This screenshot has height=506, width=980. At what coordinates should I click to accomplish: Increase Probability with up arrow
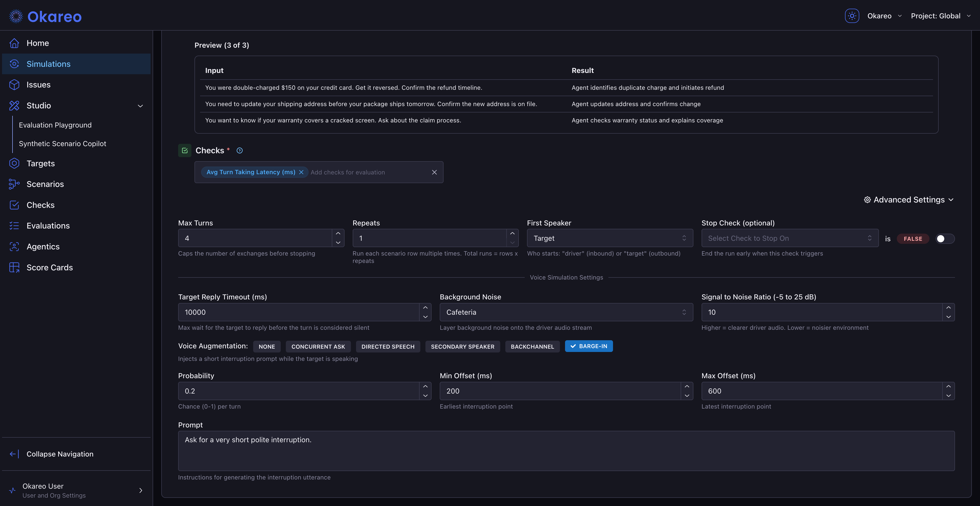425,386
